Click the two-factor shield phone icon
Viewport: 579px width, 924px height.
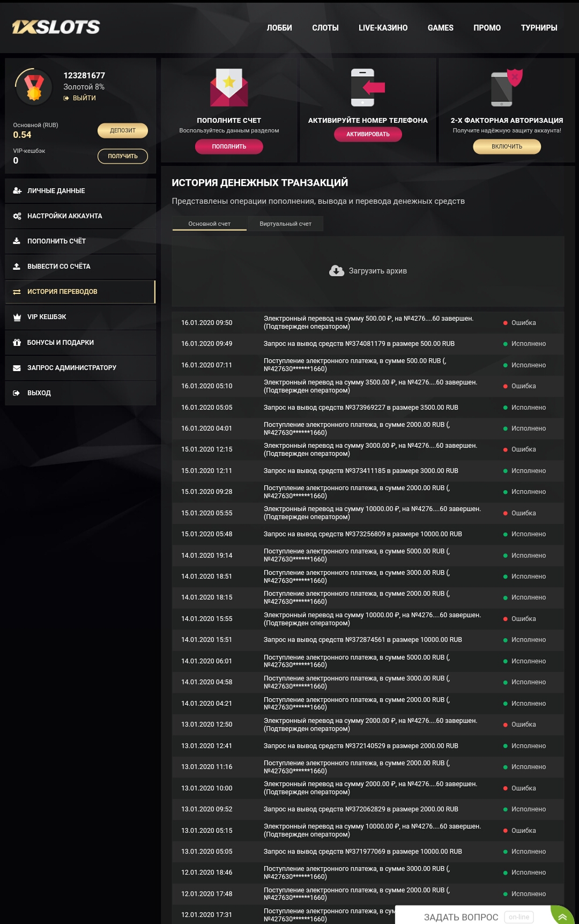(506, 87)
